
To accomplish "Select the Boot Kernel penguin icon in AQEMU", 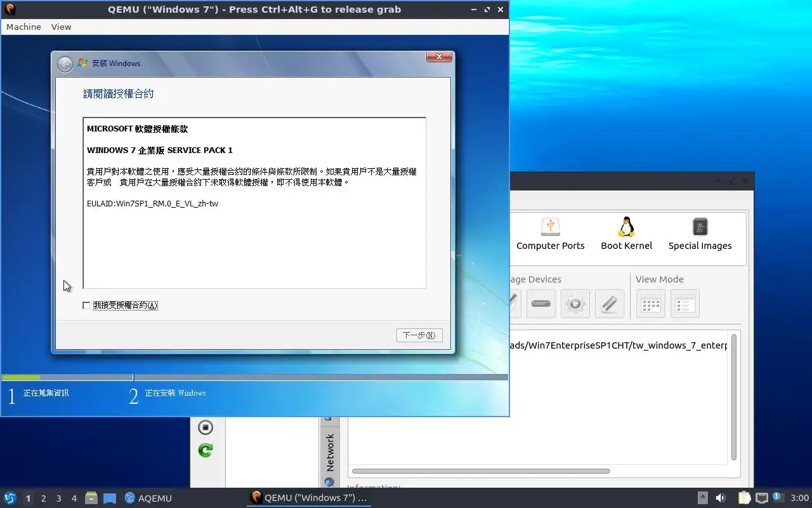I will pyautogui.click(x=627, y=234).
